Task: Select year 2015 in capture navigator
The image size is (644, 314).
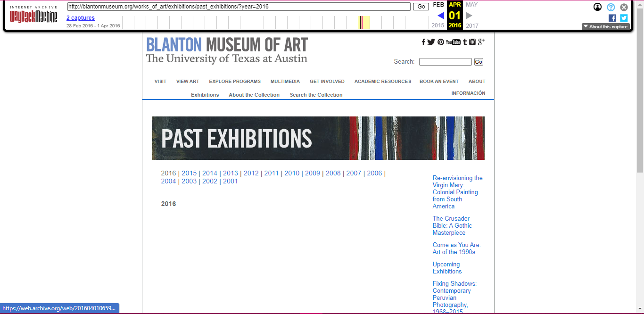Action: point(438,25)
